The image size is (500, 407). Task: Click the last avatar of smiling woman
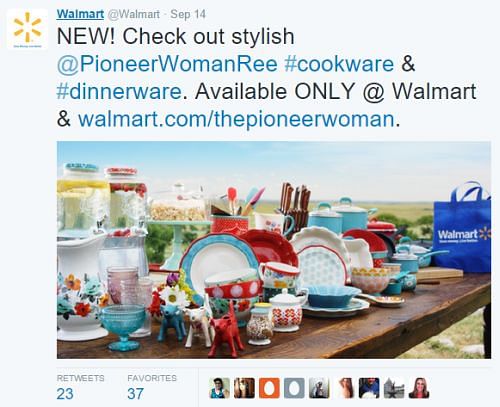coord(419,388)
